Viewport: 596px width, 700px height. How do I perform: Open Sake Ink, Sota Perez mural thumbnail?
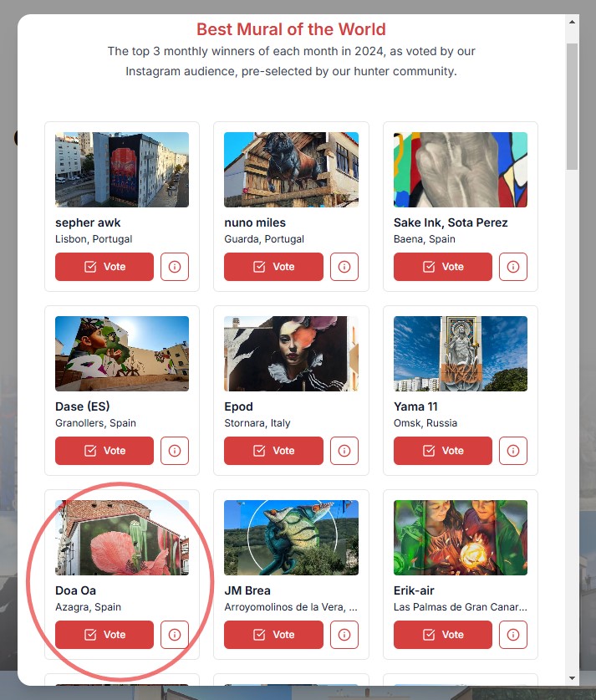pos(461,170)
